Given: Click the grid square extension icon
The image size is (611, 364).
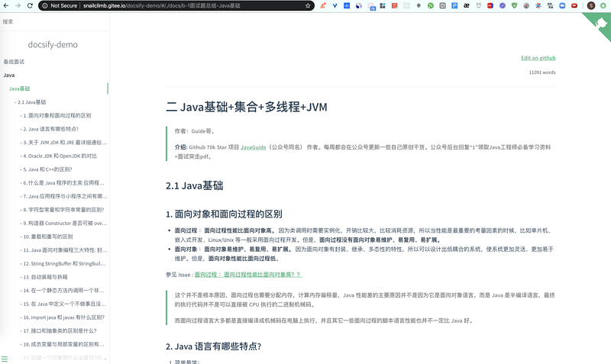Looking at the screenshot, I should pyautogui.click(x=442, y=5).
